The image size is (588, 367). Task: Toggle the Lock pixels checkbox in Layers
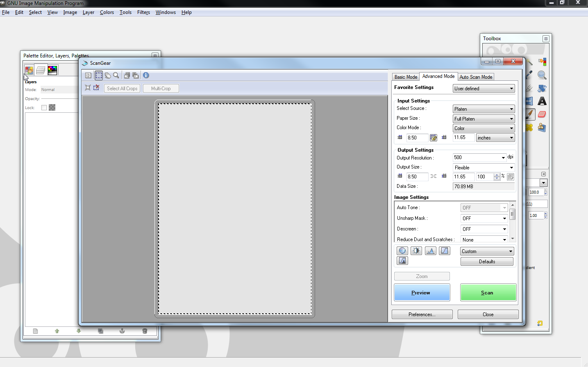point(44,107)
